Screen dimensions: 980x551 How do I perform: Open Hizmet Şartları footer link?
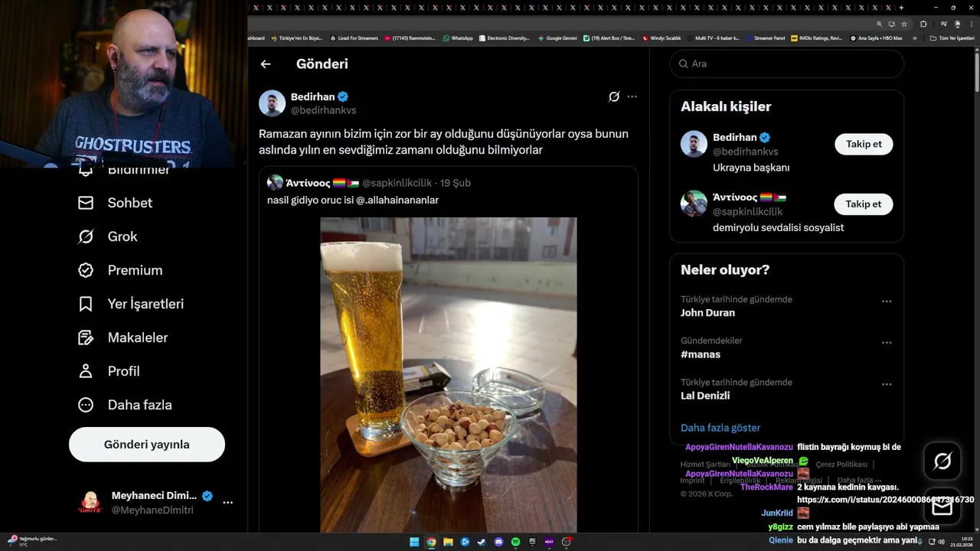tap(705, 465)
